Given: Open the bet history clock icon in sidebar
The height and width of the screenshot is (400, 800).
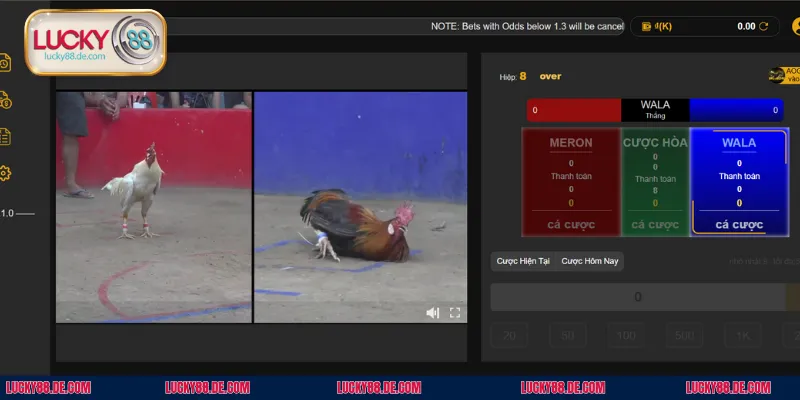Looking at the screenshot, I should pos(6,64).
